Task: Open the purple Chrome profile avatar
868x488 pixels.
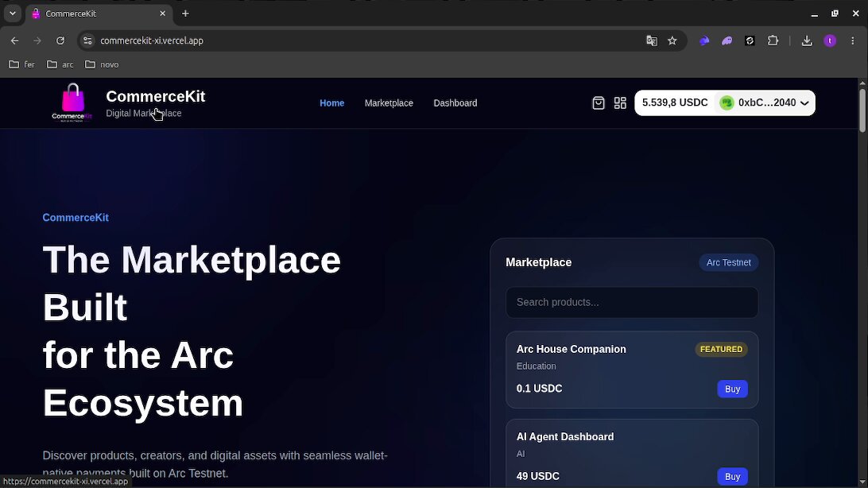Action: pyautogui.click(x=830, y=41)
